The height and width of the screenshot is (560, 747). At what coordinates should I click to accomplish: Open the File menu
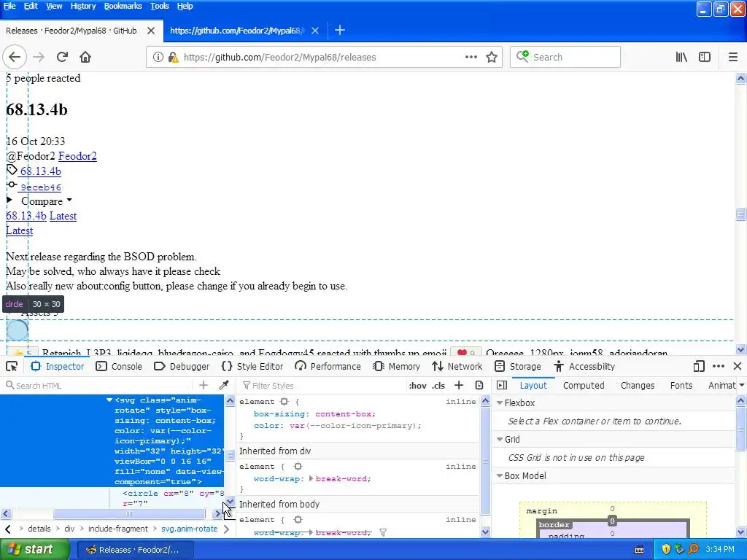pos(9,6)
